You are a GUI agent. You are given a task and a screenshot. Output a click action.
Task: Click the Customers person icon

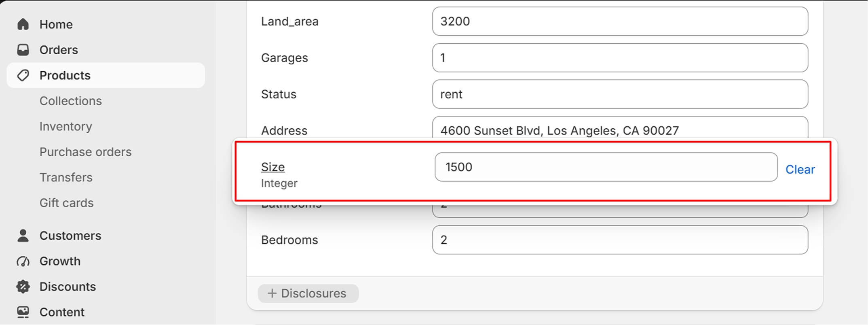tap(23, 236)
